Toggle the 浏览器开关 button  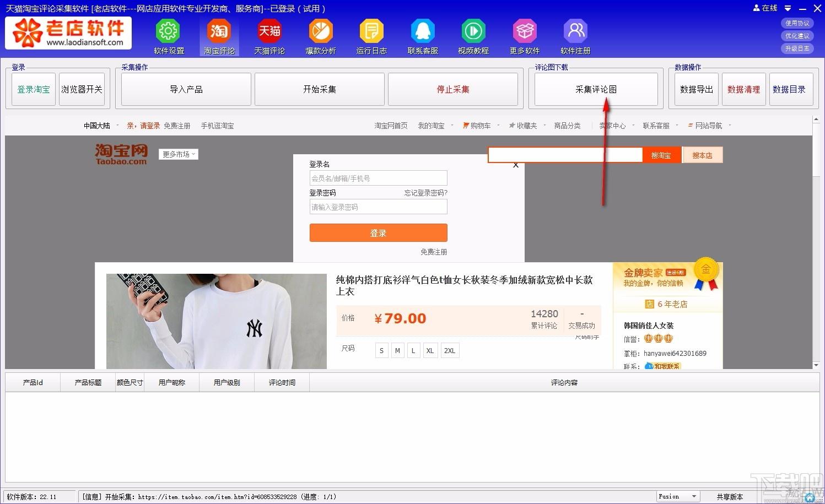[x=82, y=89]
